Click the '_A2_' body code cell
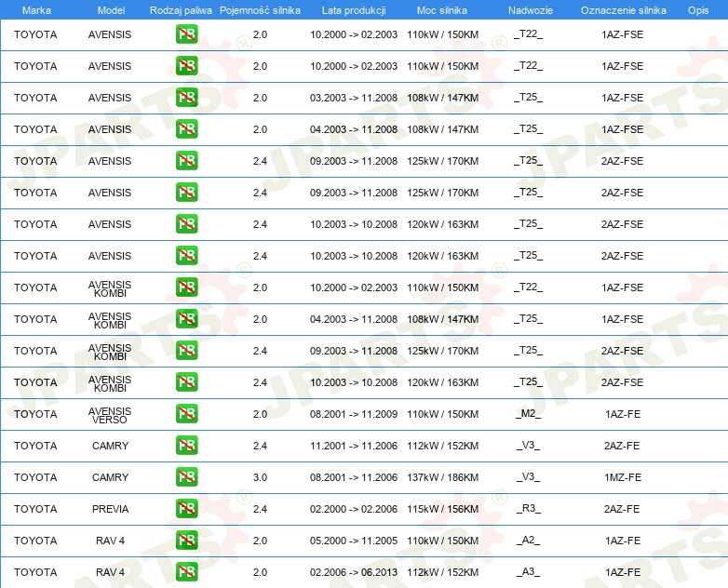Screen dimensions: 728x588 (x=529, y=540)
